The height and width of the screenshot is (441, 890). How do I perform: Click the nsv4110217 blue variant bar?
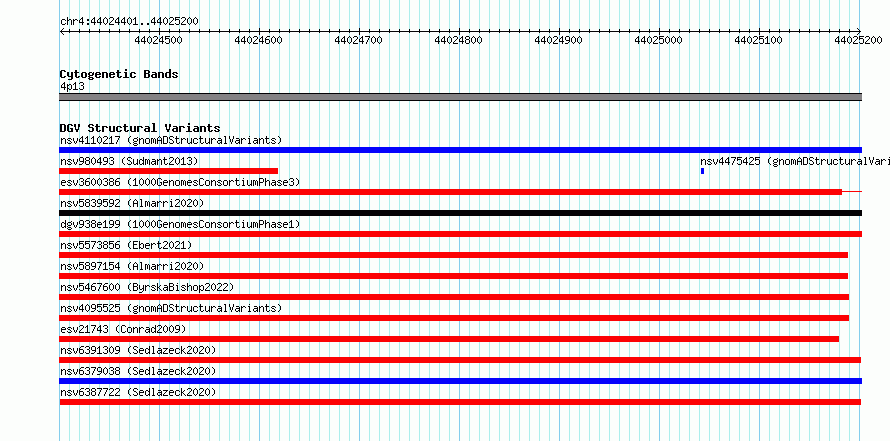click(x=460, y=150)
